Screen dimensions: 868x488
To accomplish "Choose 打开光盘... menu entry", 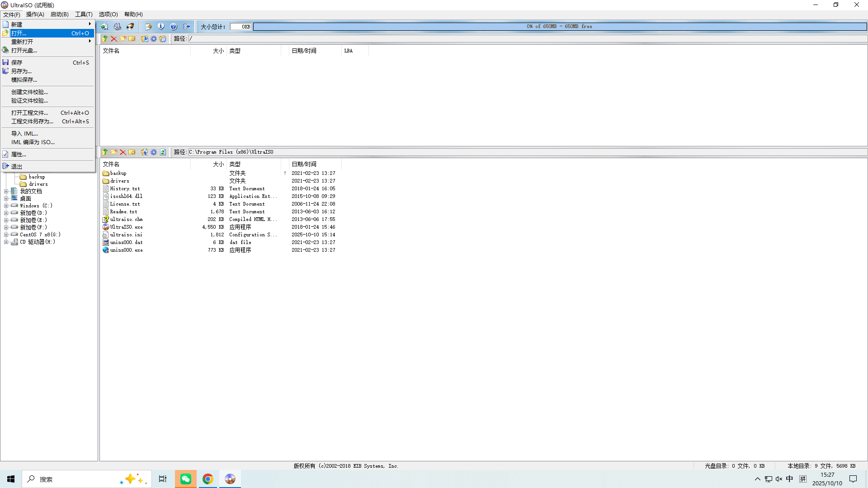I will coord(24,51).
